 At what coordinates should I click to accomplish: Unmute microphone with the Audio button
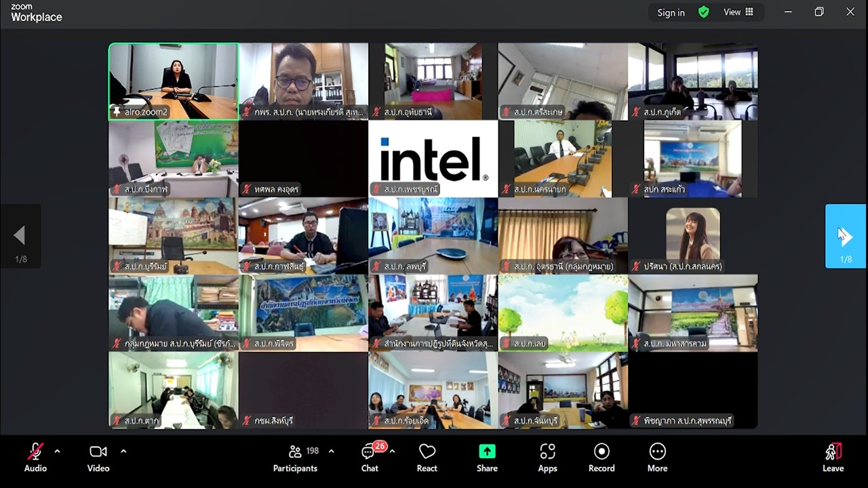click(35, 457)
